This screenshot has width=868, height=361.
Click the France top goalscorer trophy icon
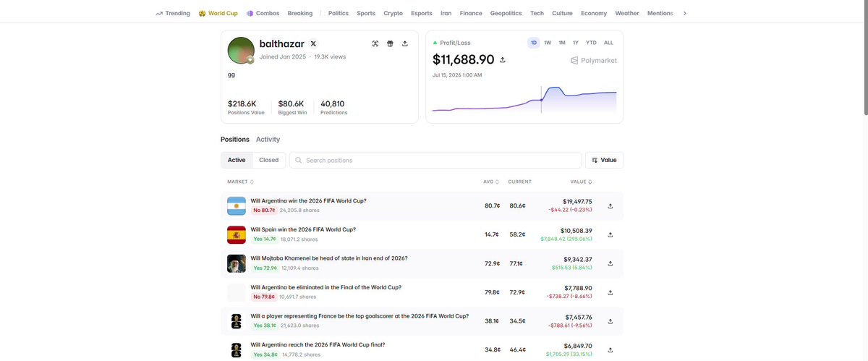point(237,321)
